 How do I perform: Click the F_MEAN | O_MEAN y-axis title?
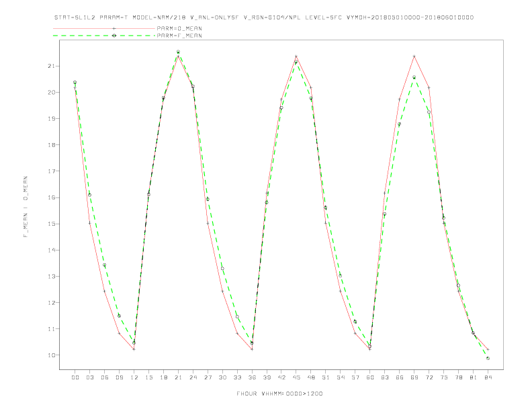point(26,207)
